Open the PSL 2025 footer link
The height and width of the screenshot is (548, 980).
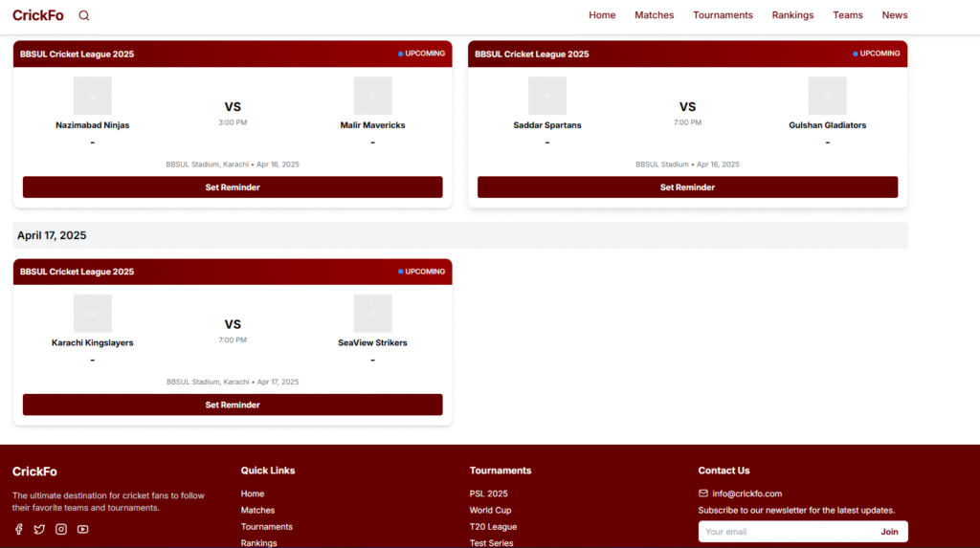pyautogui.click(x=488, y=493)
